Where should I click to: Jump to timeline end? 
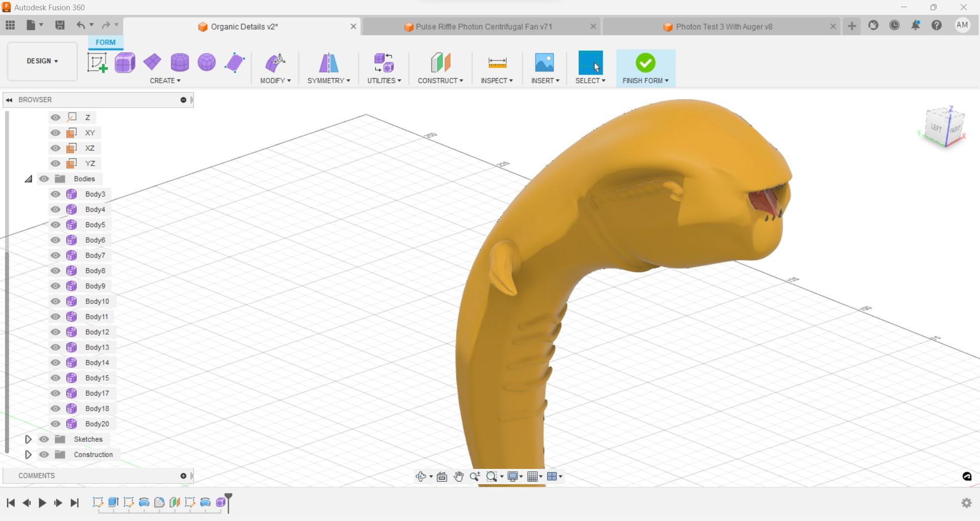tap(75, 503)
